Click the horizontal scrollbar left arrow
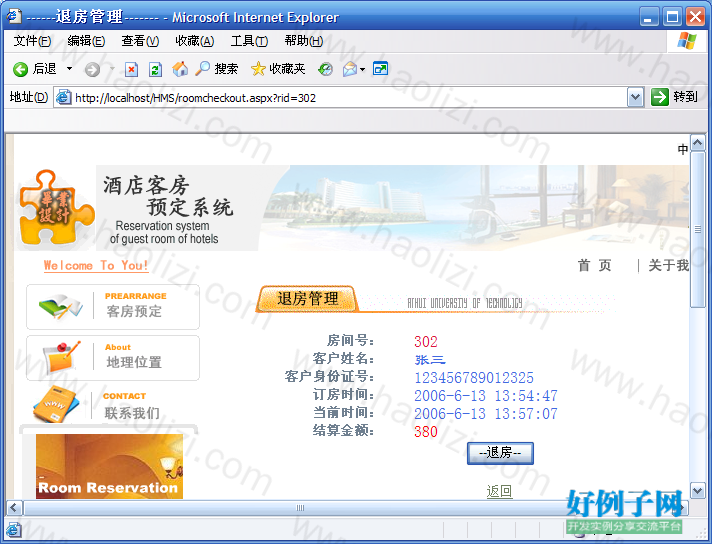The height and width of the screenshot is (544, 712). (x=14, y=507)
